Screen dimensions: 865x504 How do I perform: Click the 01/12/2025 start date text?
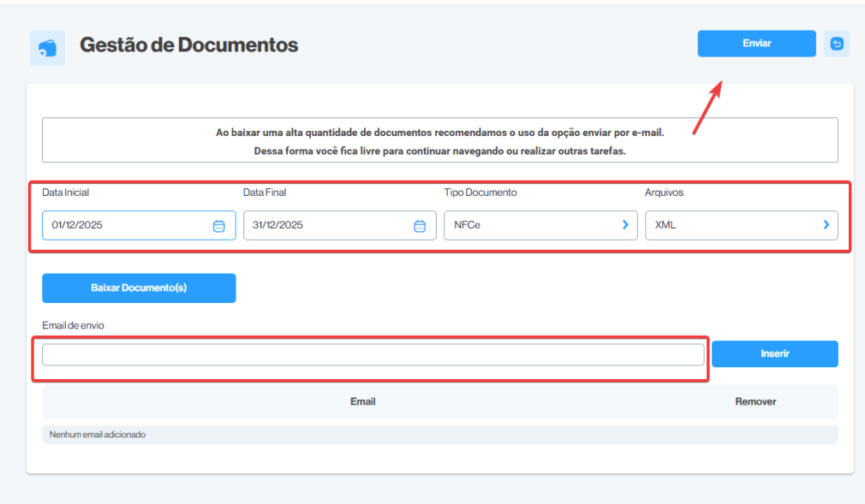78,225
